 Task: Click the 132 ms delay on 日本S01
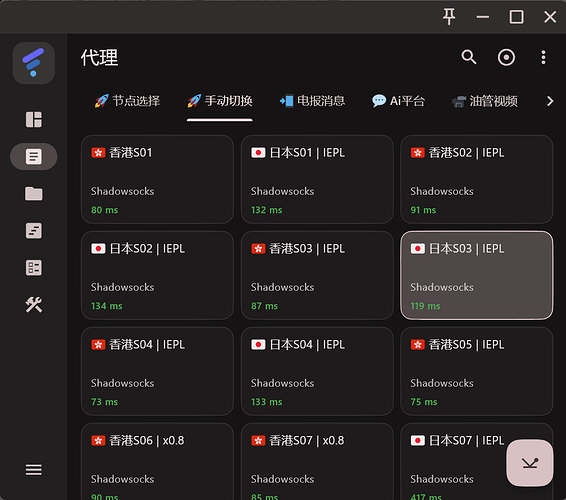tap(266, 210)
